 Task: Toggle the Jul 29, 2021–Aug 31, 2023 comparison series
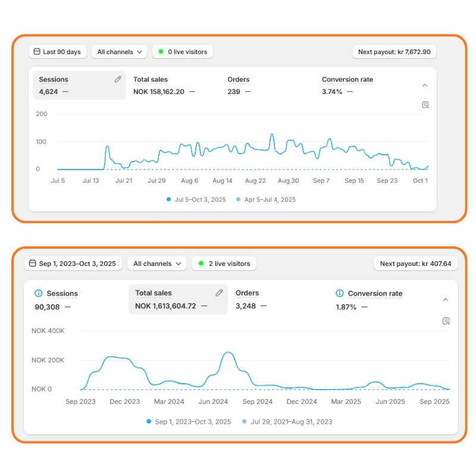pyautogui.click(x=287, y=422)
